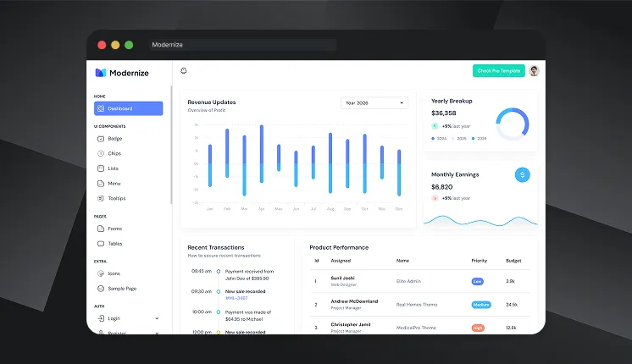Click the Modernize logo icon
Screen dimensions: 632x364
coord(100,73)
